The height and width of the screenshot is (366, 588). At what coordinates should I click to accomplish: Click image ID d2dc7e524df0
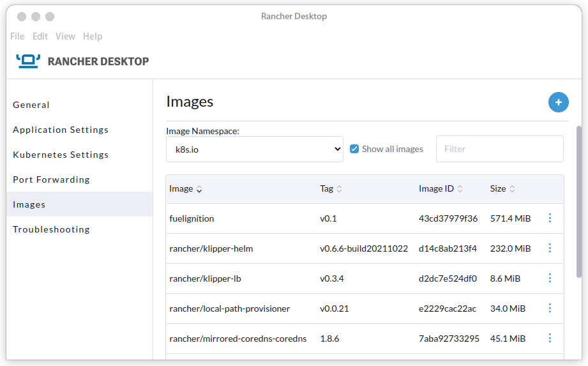pyautogui.click(x=448, y=278)
